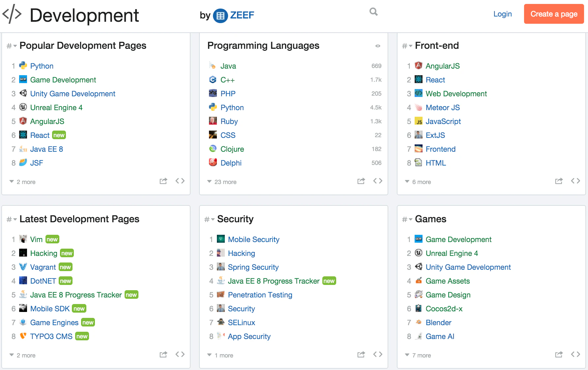Click the Programming Languages heading
The width and height of the screenshot is (588, 370).
(x=263, y=46)
